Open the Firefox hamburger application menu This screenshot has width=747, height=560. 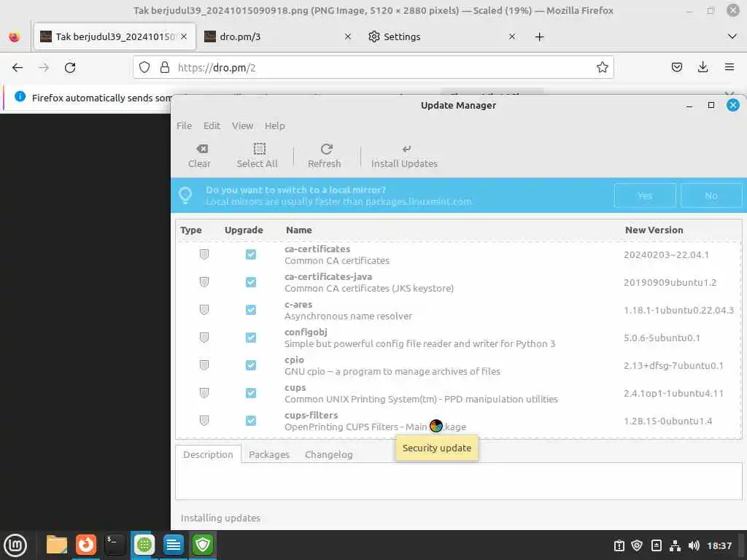729,68
